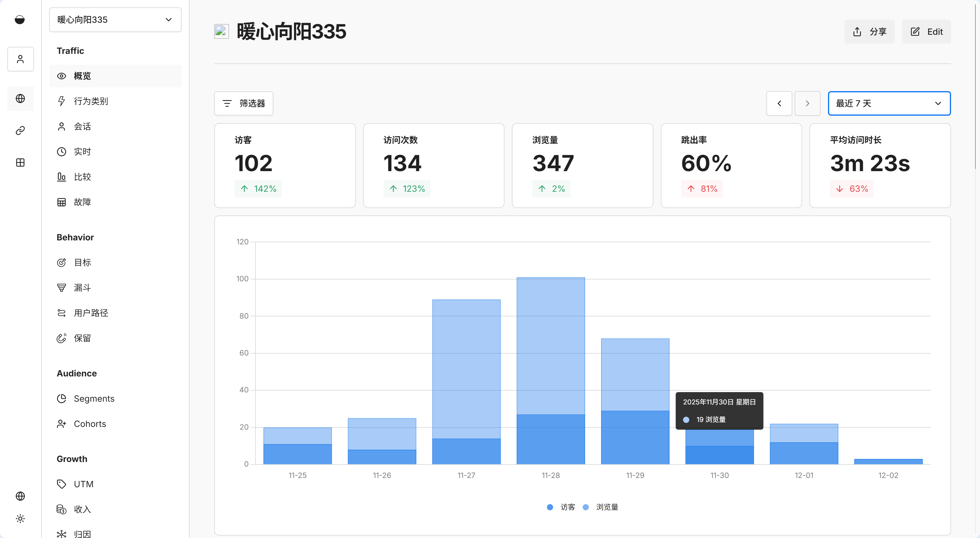This screenshot has width=980, height=538.
Task: Go to the previous date period
Action: click(779, 103)
